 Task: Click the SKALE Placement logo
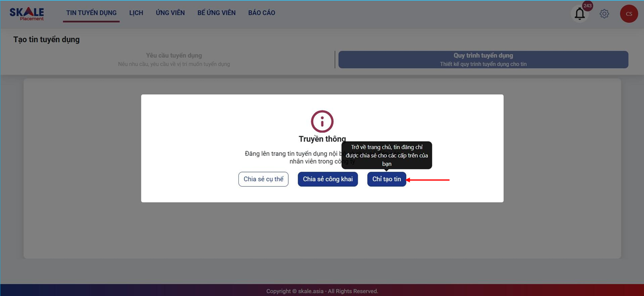[x=27, y=14]
